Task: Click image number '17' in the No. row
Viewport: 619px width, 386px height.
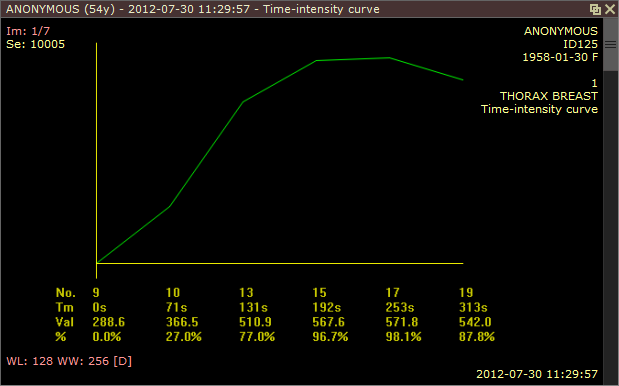Action: [393, 292]
